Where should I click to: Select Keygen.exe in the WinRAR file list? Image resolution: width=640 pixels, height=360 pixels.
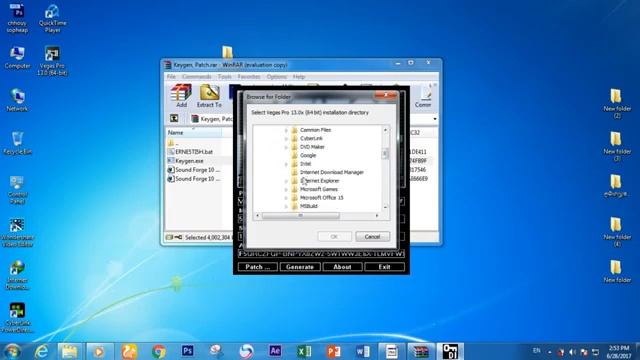click(x=189, y=161)
